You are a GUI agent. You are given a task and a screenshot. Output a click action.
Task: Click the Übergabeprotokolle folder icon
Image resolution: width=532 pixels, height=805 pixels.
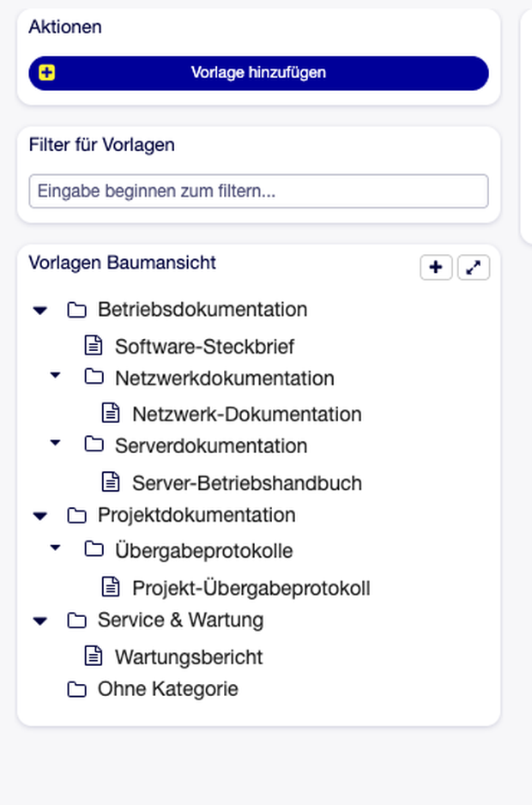point(94,549)
